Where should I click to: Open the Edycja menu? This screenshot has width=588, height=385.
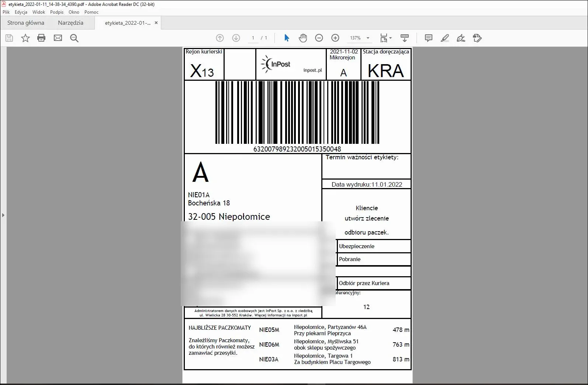click(x=21, y=12)
